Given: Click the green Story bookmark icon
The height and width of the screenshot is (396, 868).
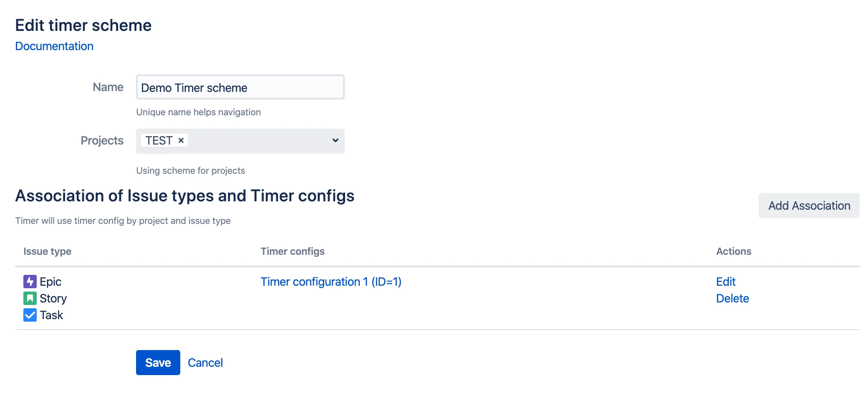Looking at the screenshot, I should pos(30,298).
